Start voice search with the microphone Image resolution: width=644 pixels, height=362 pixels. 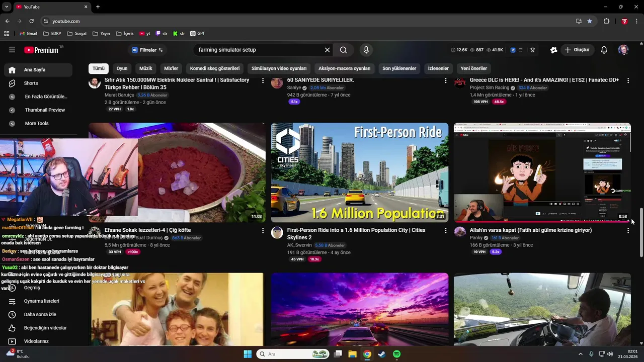(x=366, y=50)
